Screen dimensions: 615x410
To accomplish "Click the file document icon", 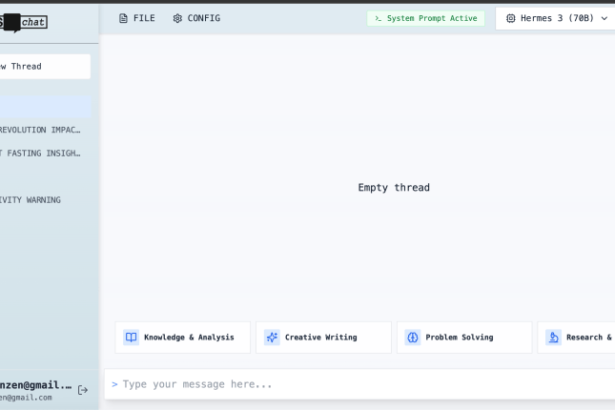I will pos(123,18).
